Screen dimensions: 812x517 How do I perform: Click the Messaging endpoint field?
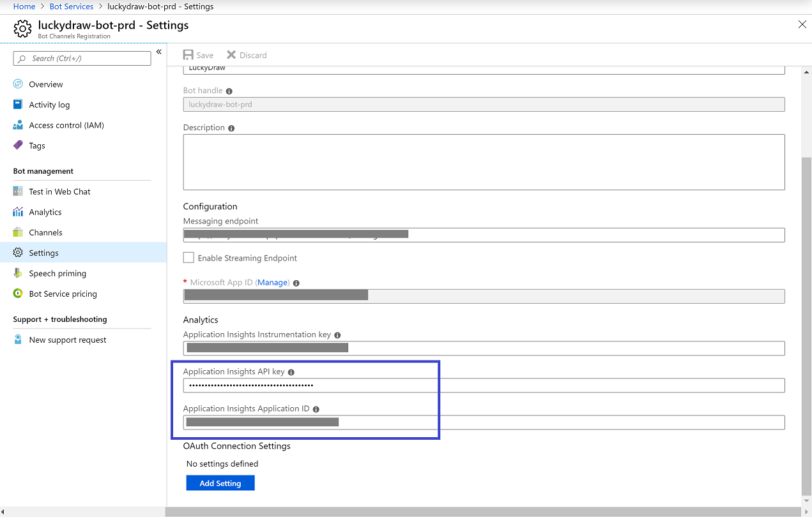click(x=484, y=235)
